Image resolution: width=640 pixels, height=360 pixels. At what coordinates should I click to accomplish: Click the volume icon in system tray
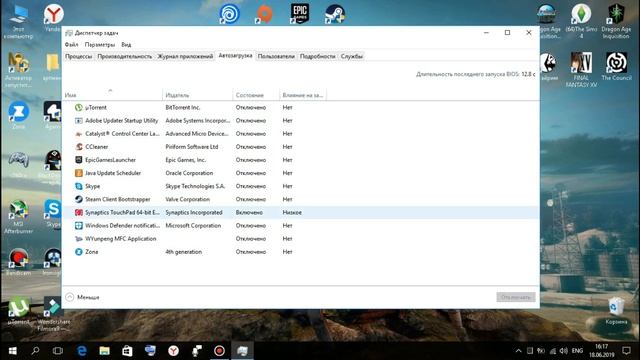(x=564, y=351)
